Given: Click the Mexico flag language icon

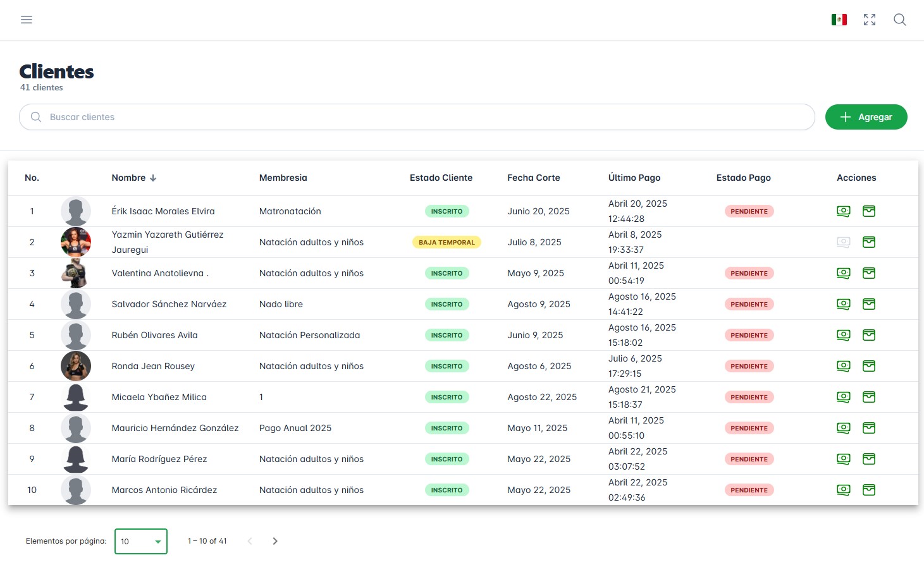Looking at the screenshot, I should [839, 20].
